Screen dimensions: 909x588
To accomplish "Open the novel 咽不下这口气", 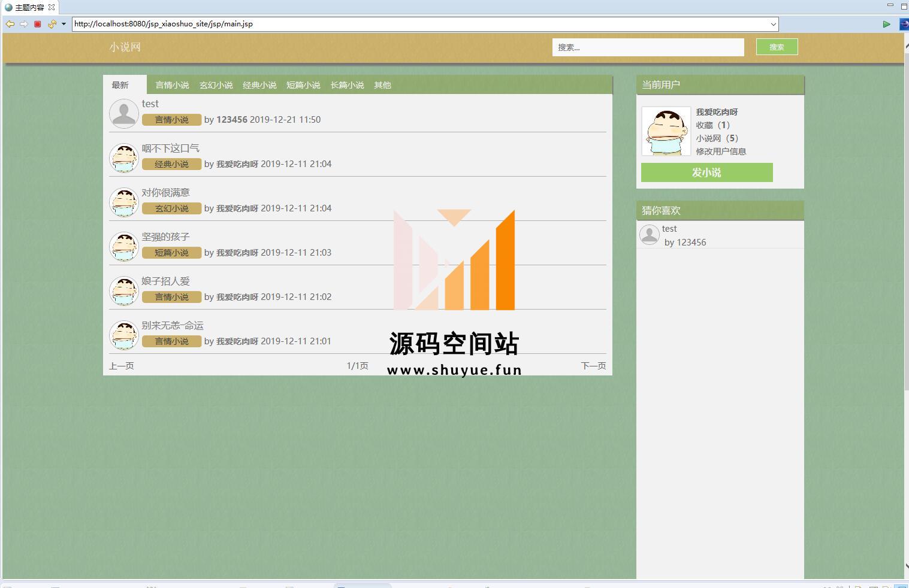I will click(x=170, y=148).
